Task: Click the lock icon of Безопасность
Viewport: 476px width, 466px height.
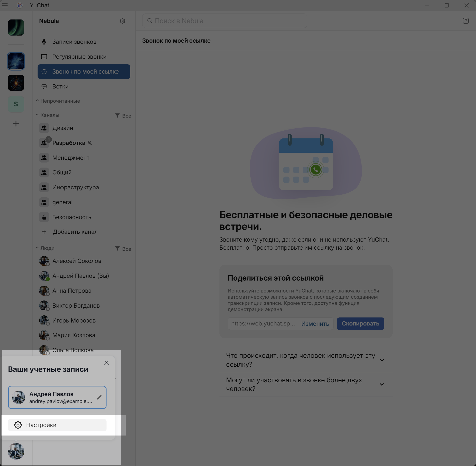Action: pos(44,217)
